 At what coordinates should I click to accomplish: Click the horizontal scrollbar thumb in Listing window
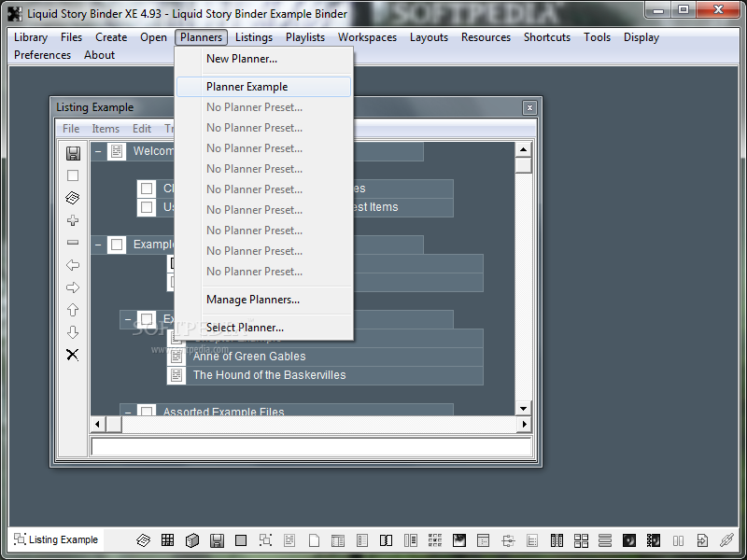[113, 424]
